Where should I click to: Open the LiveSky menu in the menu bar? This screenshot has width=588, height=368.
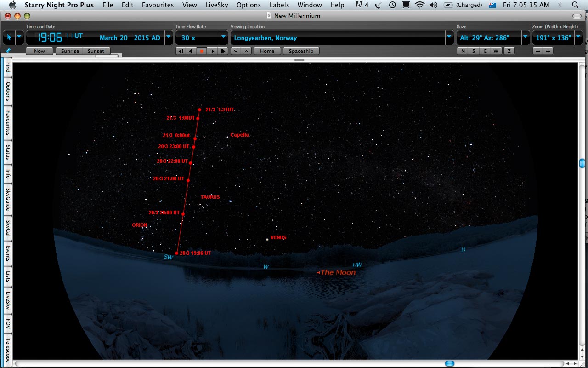pyautogui.click(x=216, y=5)
